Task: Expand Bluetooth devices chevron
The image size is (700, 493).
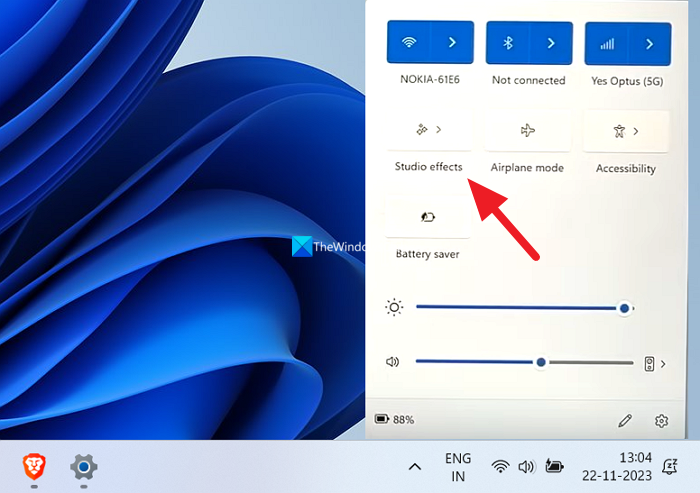Action: [x=551, y=43]
